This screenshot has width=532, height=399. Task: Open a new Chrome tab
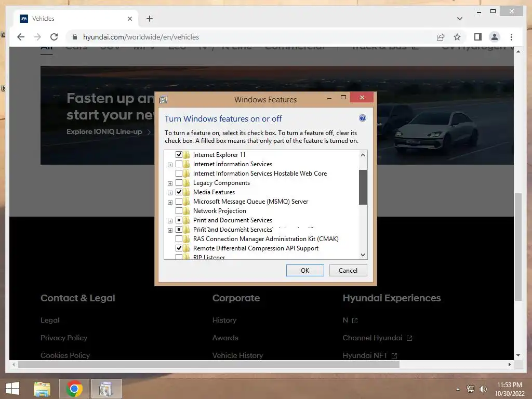(x=150, y=19)
